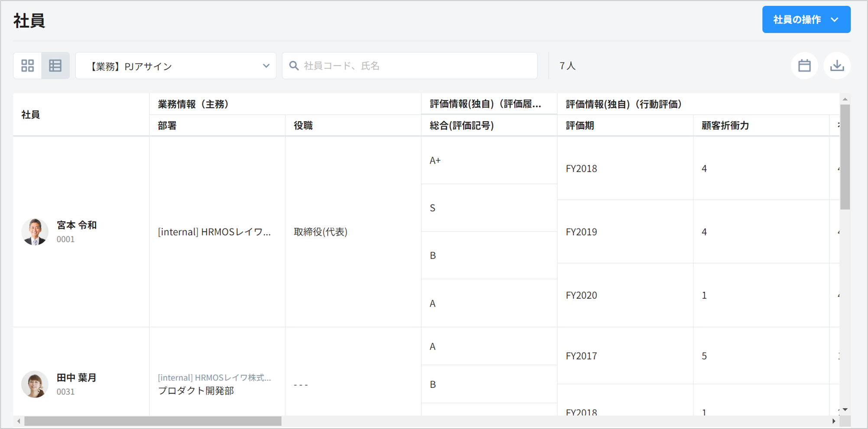Click the horizontal scrollbar left arrow
The width and height of the screenshot is (868, 429).
(x=19, y=421)
